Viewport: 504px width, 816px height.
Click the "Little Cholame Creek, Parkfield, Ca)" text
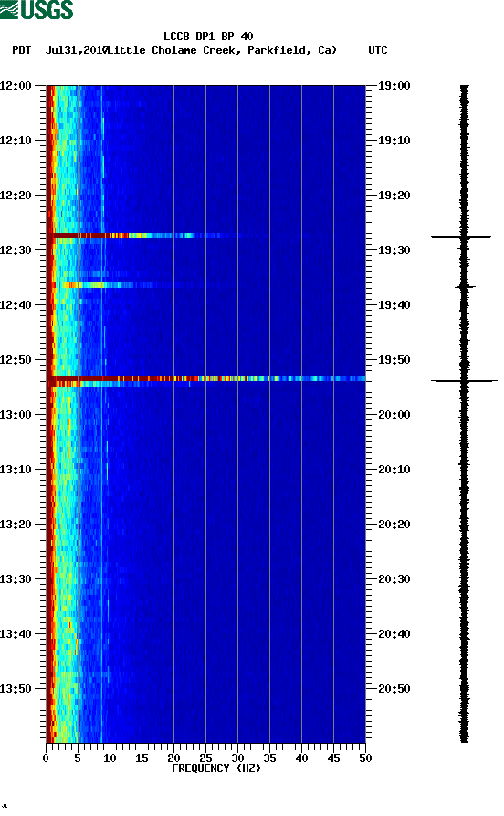(222, 50)
